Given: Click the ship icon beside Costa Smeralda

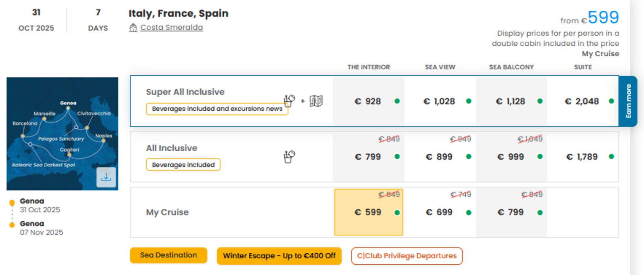Looking at the screenshot, I should click(x=133, y=27).
